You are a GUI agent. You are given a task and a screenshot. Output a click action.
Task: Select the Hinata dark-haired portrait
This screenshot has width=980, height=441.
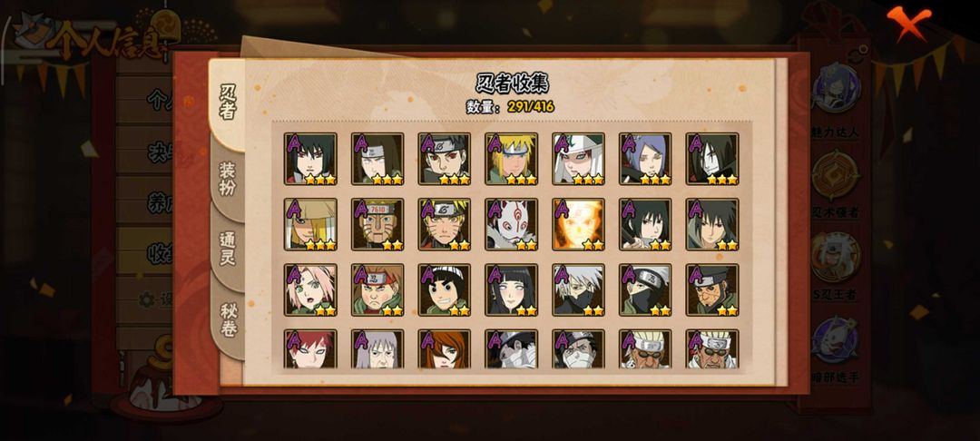coord(511,289)
